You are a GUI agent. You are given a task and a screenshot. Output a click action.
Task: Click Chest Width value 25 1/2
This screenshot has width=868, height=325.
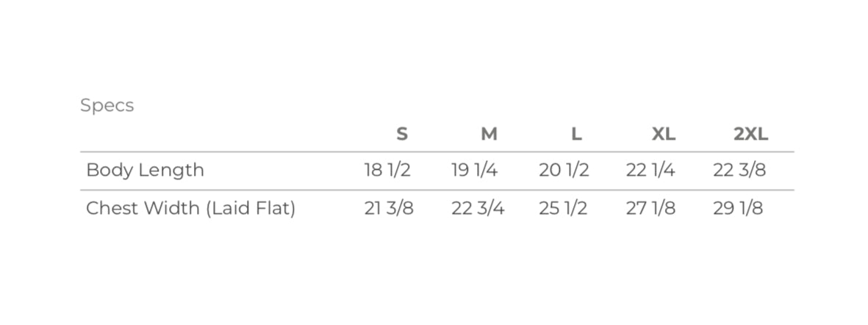[563, 208]
